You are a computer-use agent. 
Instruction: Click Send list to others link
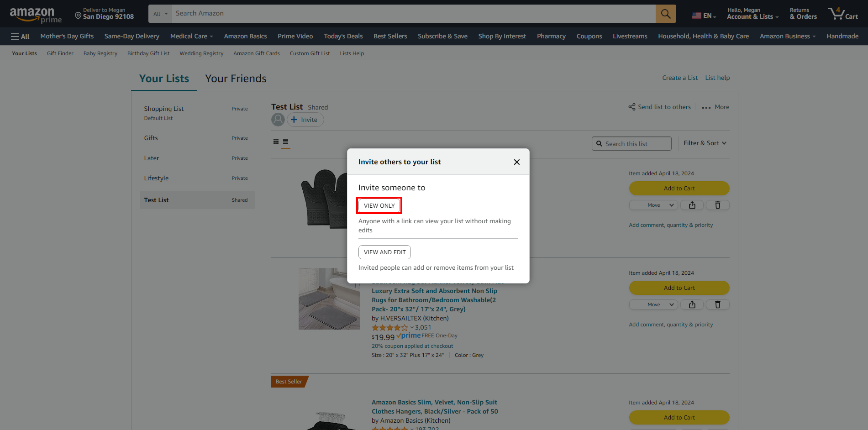pyautogui.click(x=664, y=107)
